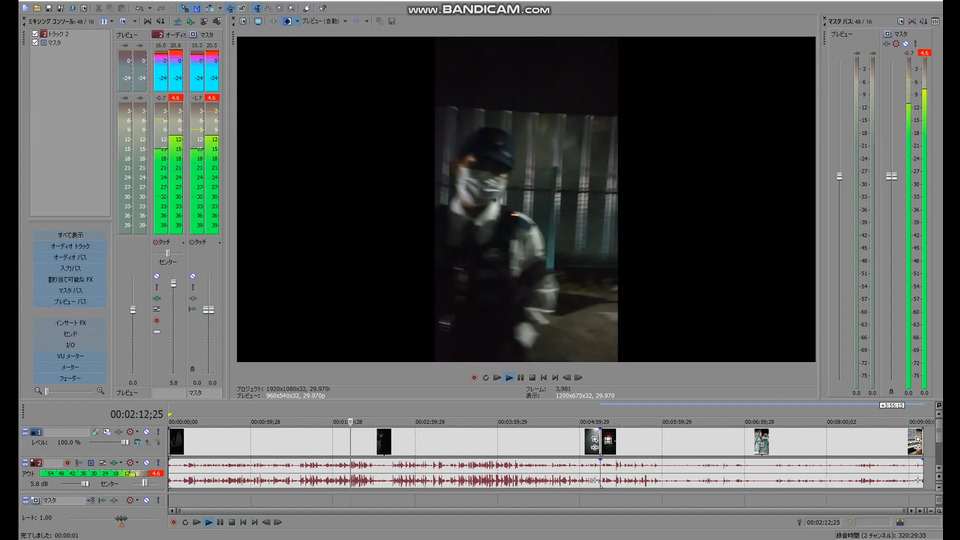The width and height of the screenshot is (960, 540).
Task: Expand the split-screen view dropdown arrow
Action: tap(297, 21)
